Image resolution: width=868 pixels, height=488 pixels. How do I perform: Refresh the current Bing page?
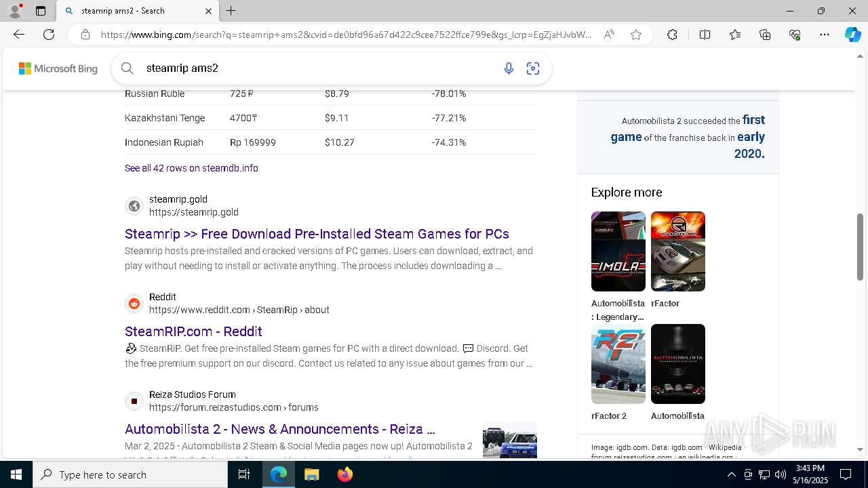(x=49, y=35)
